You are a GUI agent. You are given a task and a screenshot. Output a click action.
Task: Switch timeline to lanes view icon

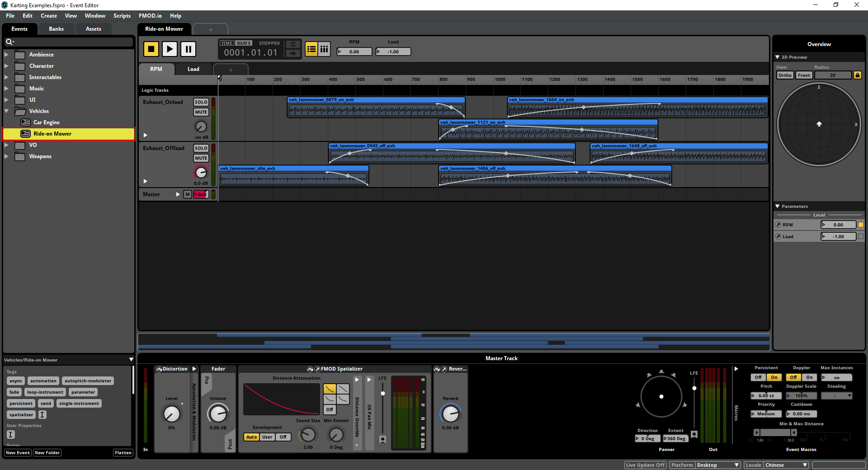coord(324,49)
